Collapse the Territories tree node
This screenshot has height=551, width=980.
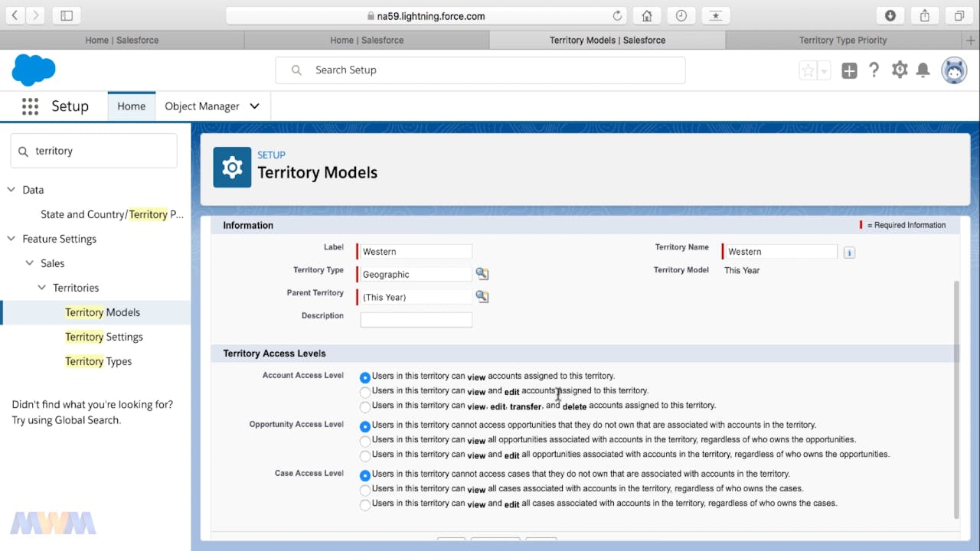tap(41, 288)
